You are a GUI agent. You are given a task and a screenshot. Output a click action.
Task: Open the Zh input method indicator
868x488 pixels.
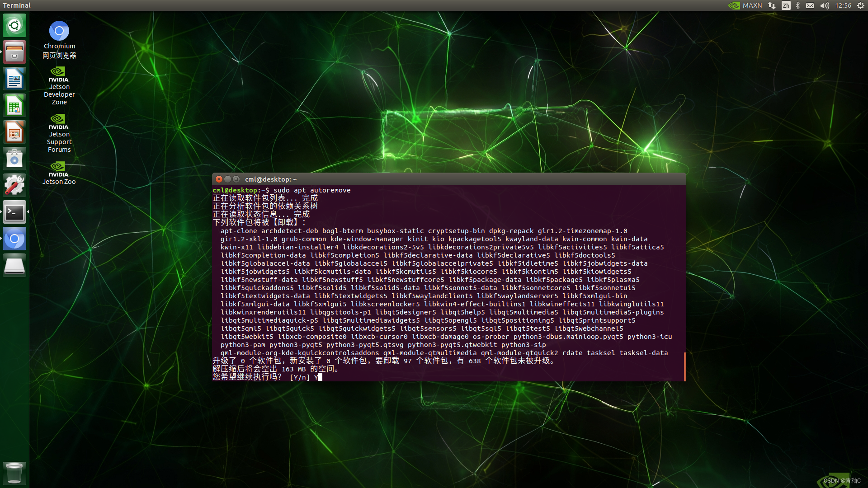[x=786, y=5]
